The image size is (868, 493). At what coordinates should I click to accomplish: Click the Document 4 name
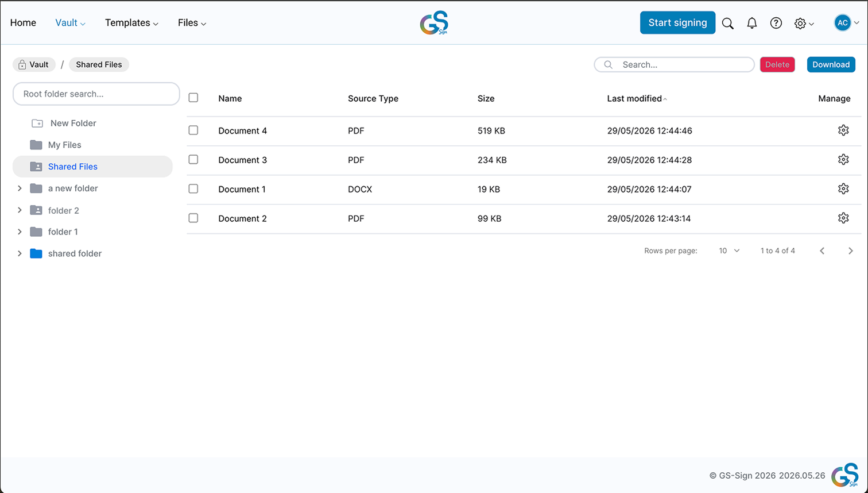tap(242, 130)
